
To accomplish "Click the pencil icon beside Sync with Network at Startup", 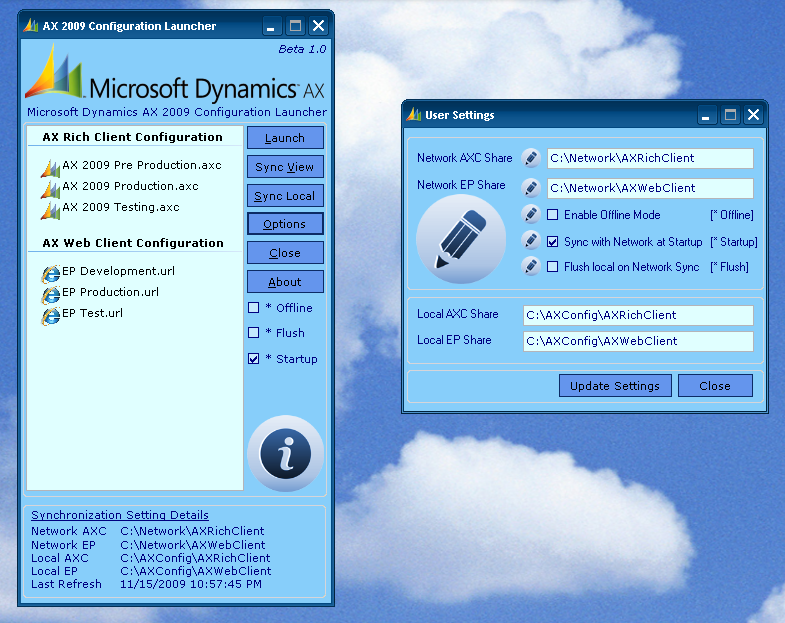I will (531, 240).
